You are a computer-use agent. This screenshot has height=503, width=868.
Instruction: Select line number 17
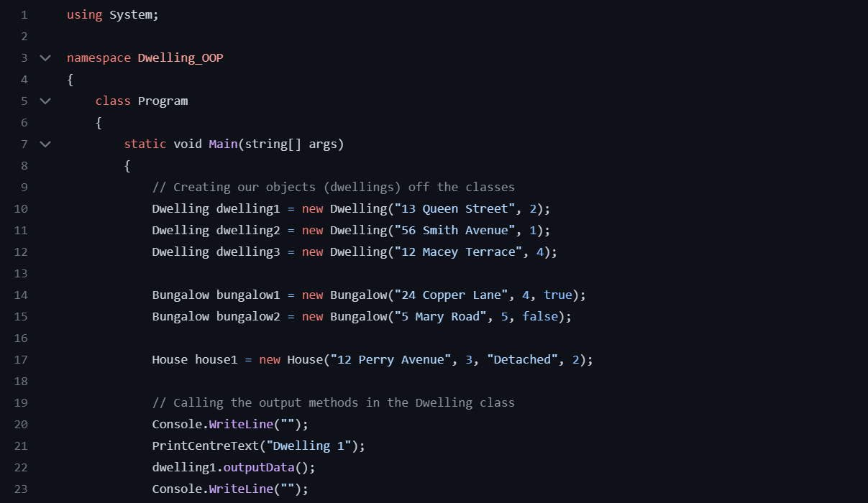[20, 359]
